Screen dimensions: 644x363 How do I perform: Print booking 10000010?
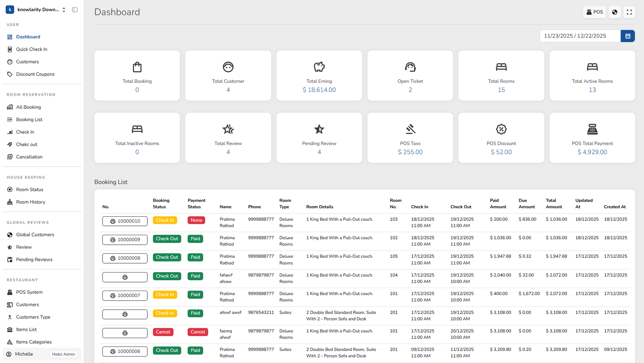point(125,221)
